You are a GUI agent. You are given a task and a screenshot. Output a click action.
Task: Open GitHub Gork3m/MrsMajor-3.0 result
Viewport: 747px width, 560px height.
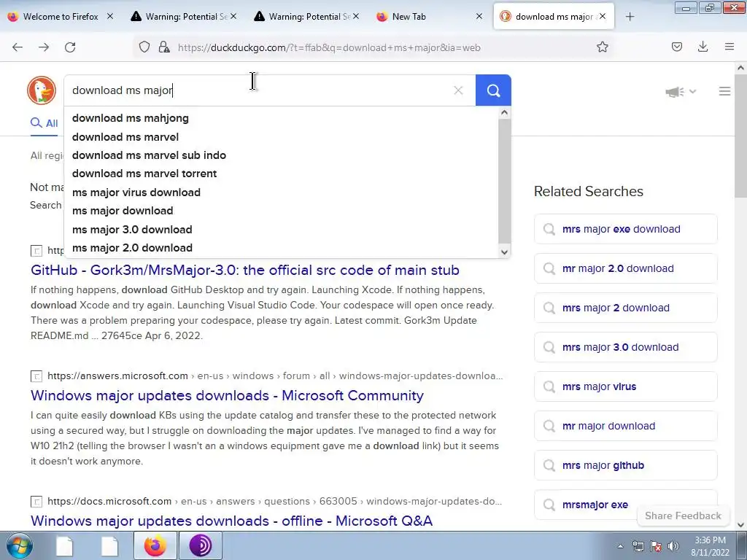(245, 270)
